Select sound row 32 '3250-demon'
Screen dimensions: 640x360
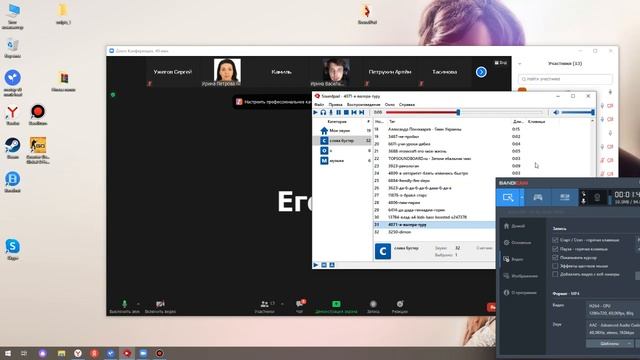435,232
